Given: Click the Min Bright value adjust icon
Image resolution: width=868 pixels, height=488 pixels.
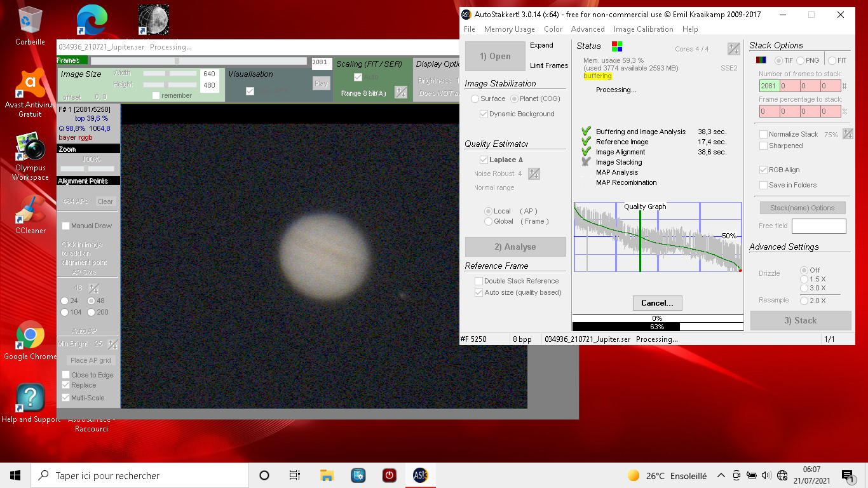Looking at the screenshot, I should (112, 344).
